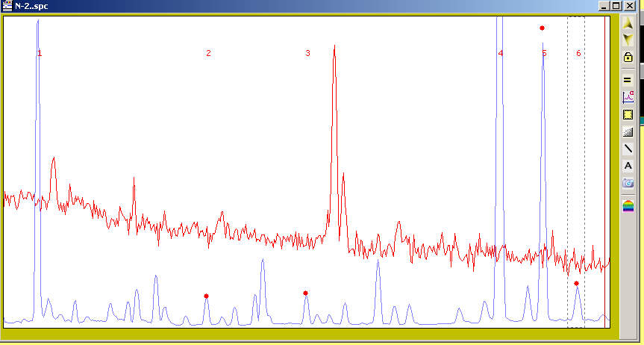Click the equals sign icon
The image size is (644, 345).
tap(628, 80)
